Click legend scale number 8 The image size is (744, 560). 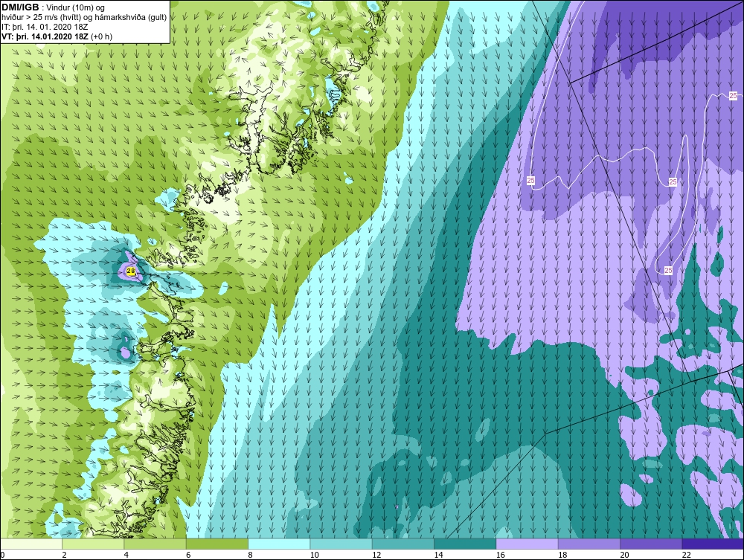pyautogui.click(x=250, y=555)
